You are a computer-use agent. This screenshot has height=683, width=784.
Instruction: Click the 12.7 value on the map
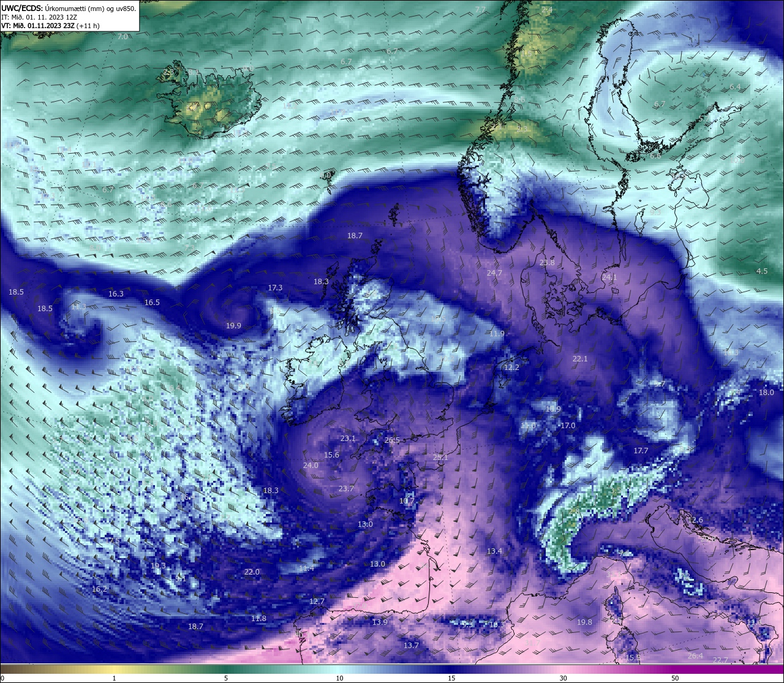pos(317,602)
